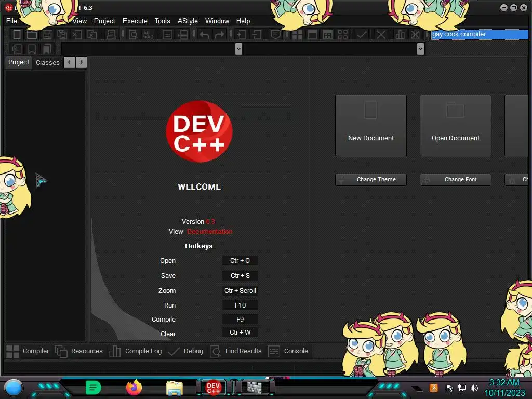Open the Tools menu
532x399 pixels.
pos(162,21)
